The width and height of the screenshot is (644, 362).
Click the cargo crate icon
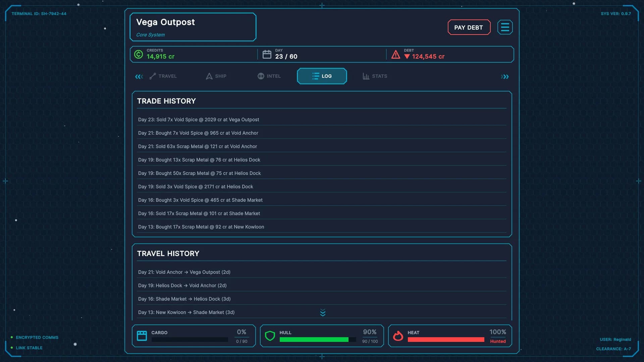click(x=142, y=336)
